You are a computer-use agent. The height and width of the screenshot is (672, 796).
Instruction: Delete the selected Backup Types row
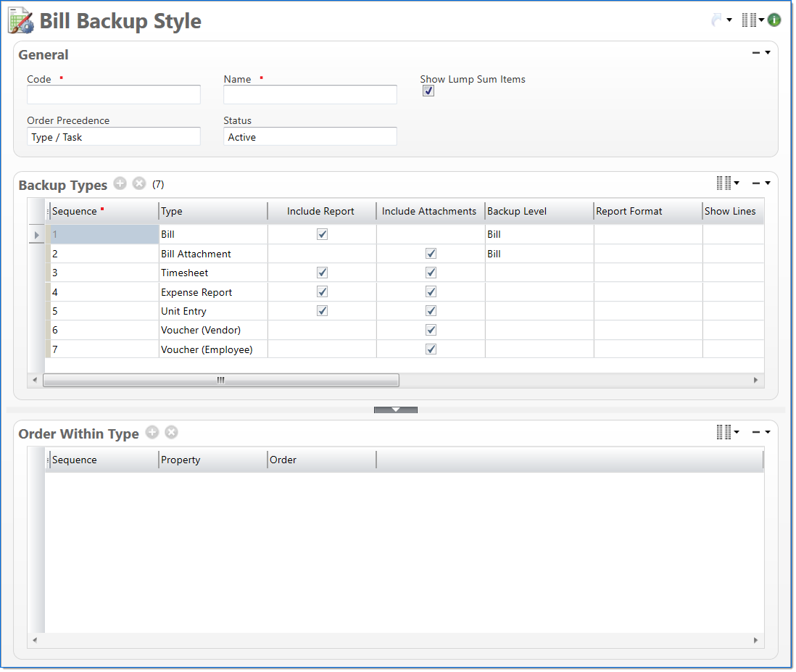point(139,184)
